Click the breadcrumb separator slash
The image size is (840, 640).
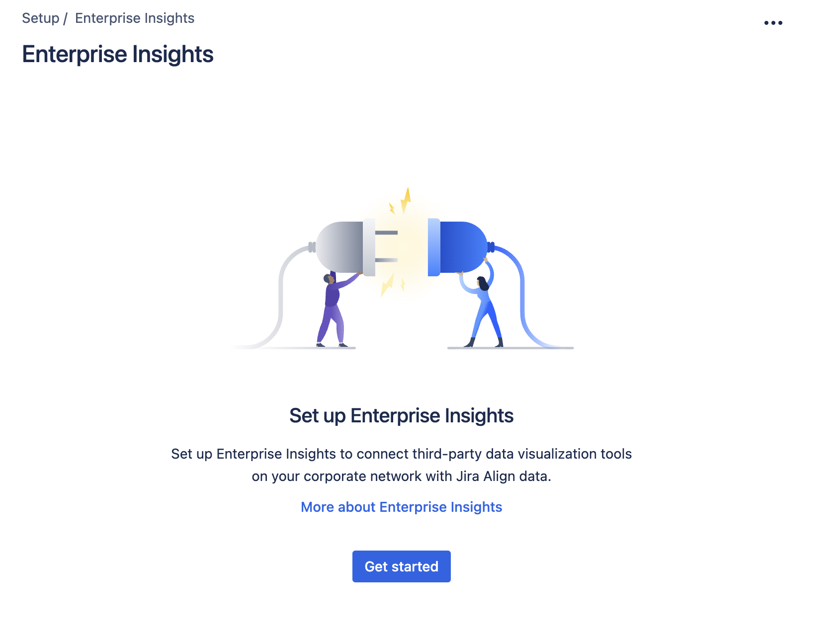[x=65, y=18]
